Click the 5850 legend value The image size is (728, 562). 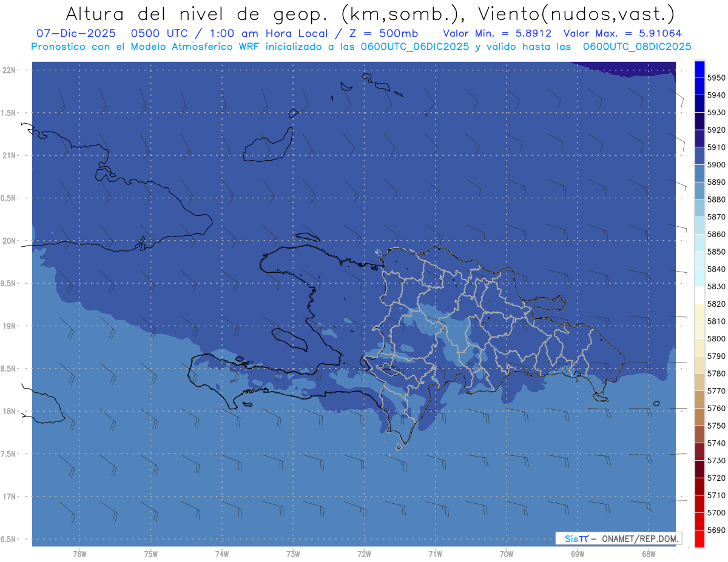point(716,252)
